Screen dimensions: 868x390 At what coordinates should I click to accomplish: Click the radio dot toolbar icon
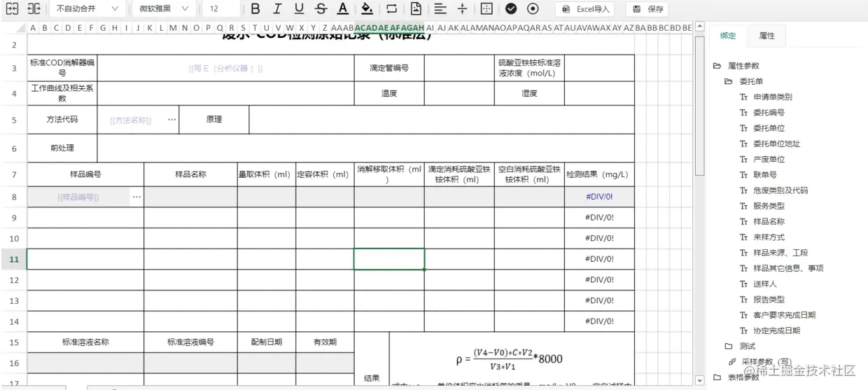533,9
